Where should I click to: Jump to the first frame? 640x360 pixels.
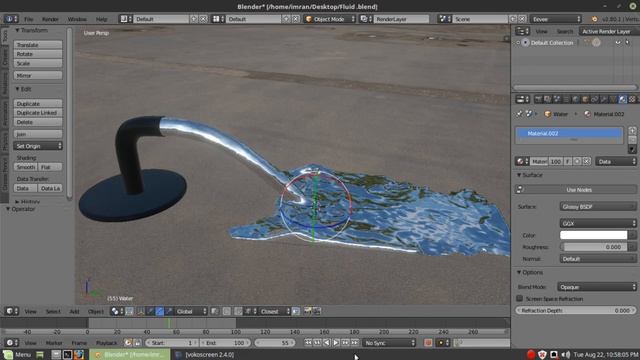[x=308, y=343]
